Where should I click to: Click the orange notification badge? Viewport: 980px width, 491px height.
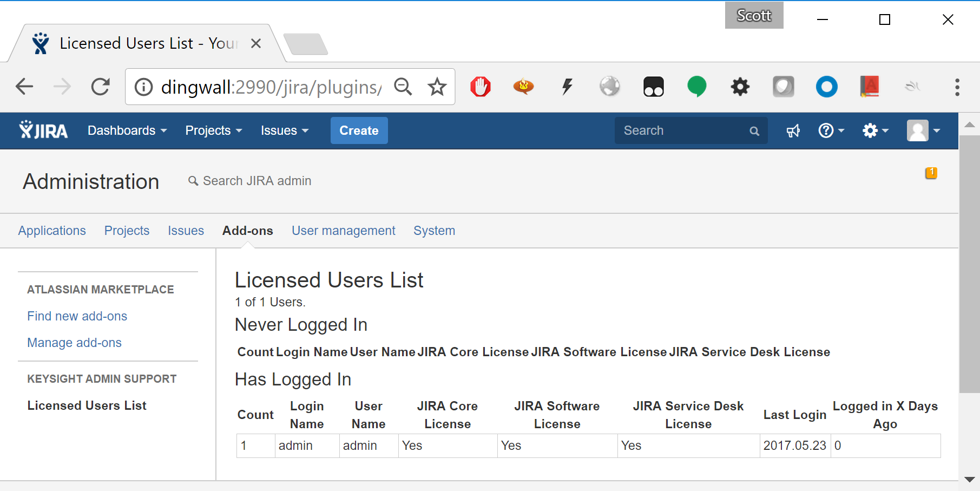(x=931, y=173)
